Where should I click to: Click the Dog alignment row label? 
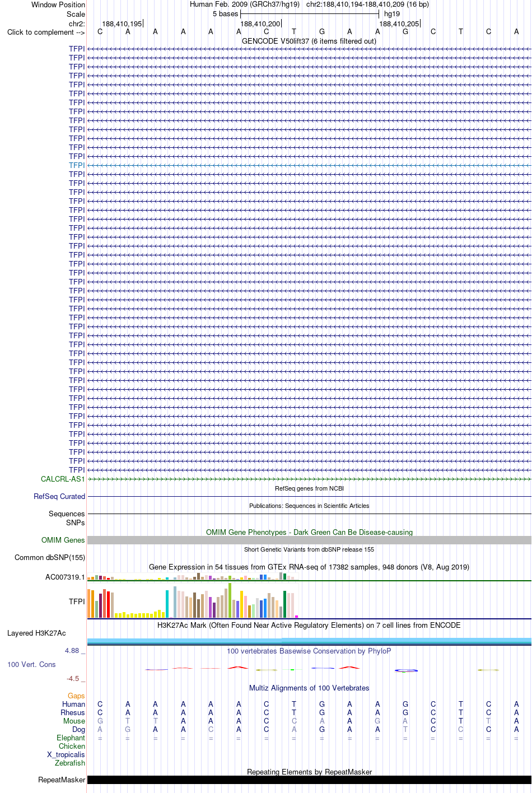[x=78, y=729]
